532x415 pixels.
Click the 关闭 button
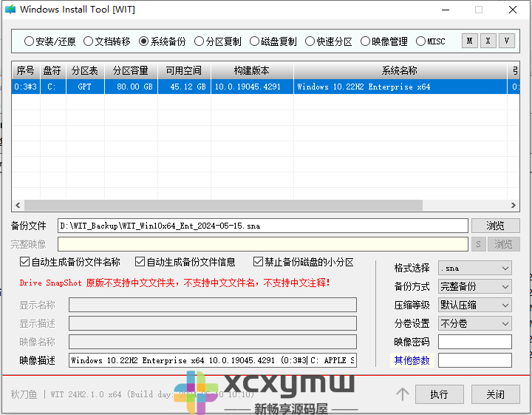coord(495,394)
